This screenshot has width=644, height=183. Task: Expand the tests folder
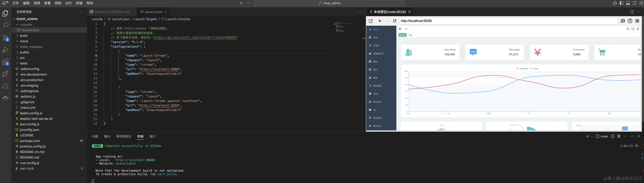(50, 63)
